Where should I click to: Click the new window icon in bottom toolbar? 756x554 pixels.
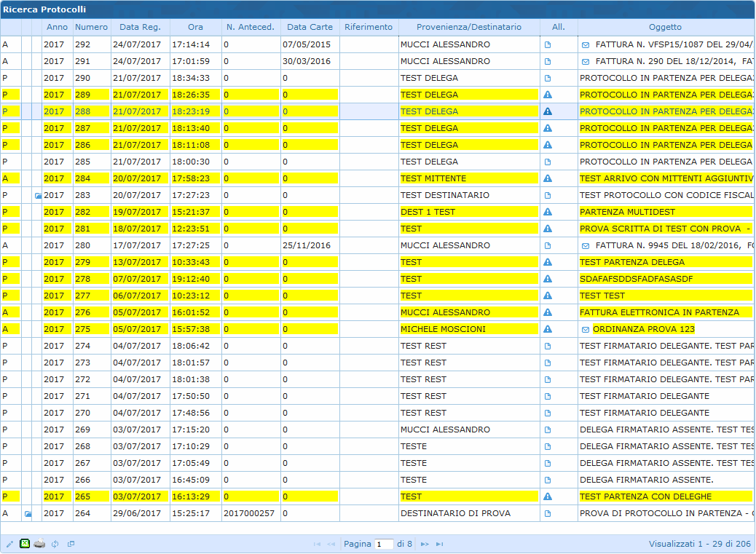click(x=71, y=544)
